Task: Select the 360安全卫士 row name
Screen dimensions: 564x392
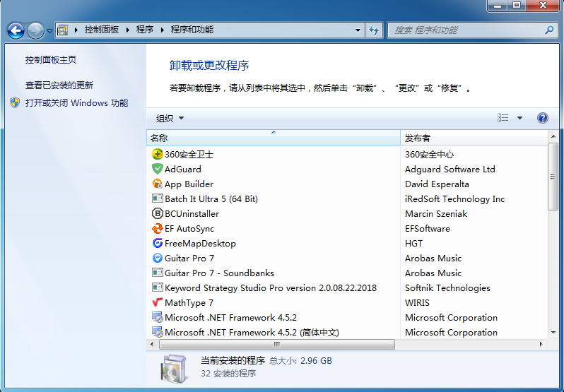Action: click(x=189, y=155)
